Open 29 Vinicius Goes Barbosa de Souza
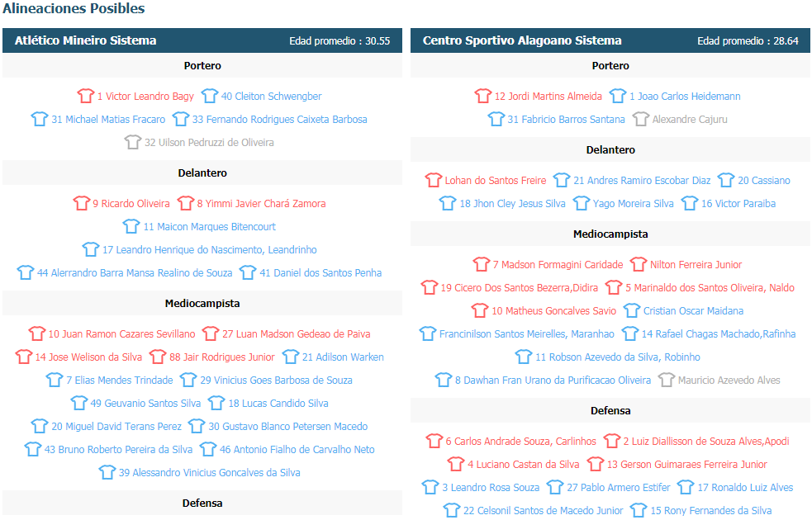Screen dimensions: 812x520 (277, 381)
